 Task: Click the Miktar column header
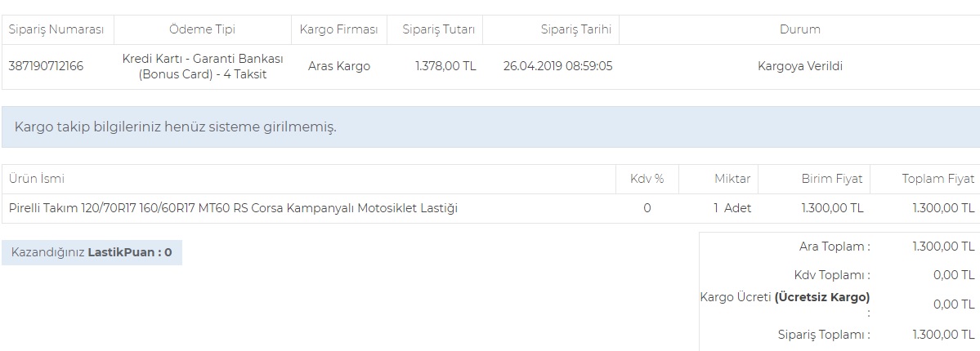732,179
